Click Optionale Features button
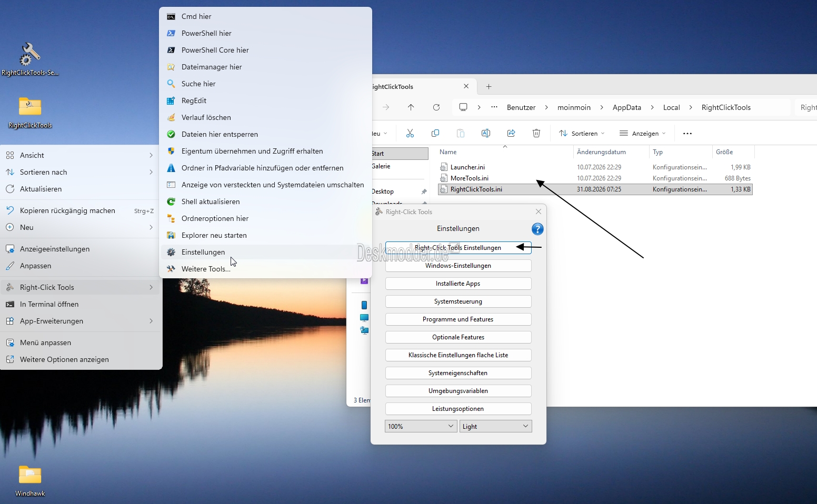Screen dimensions: 817x504 point(458,337)
